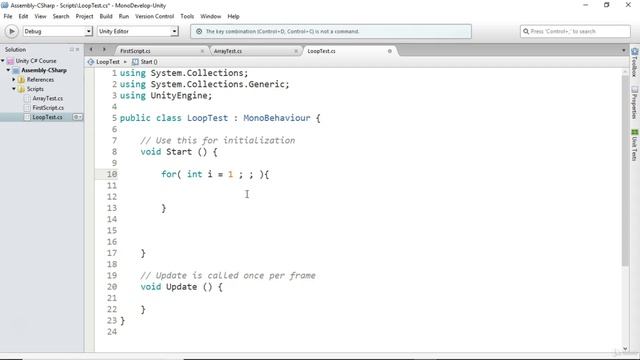Place cursor on line 10 for loop
640x360 pixels.
(x=215, y=174)
